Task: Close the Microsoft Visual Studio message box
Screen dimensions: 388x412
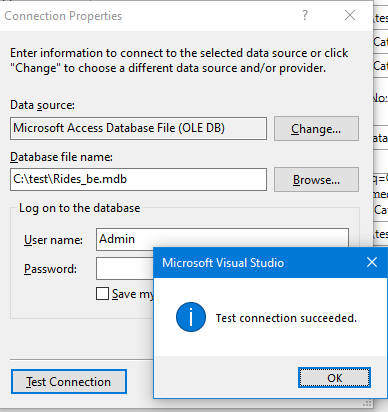Action: [372, 262]
